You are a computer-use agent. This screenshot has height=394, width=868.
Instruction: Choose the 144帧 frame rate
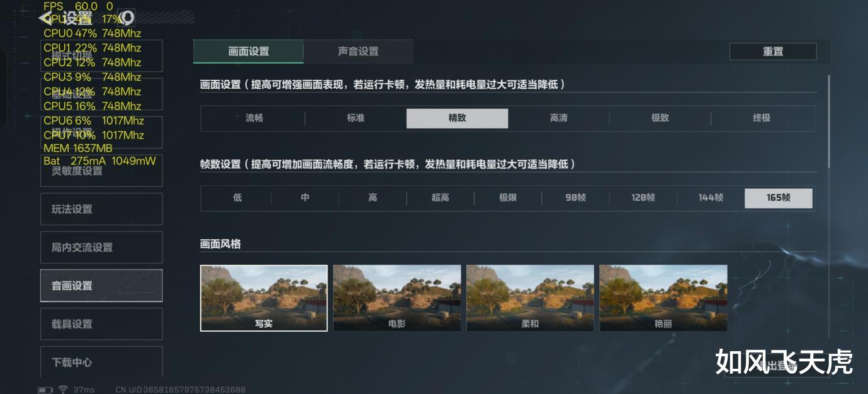pyautogui.click(x=711, y=198)
